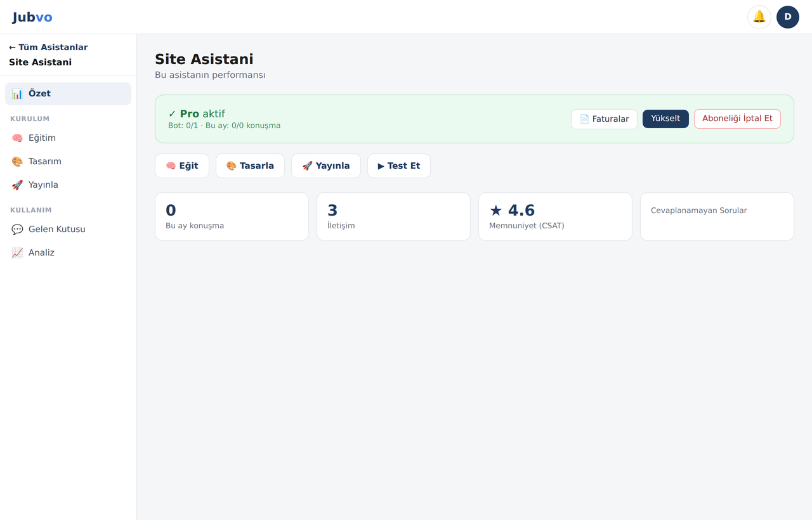This screenshot has height=520, width=812.
Task: Click the chart icon next to Analiz
Action: click(17, 253)
